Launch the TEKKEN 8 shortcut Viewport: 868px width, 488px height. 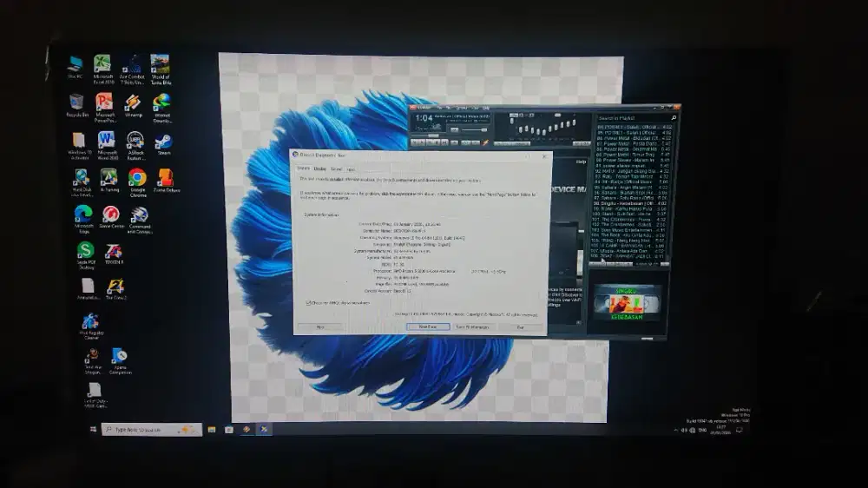click(x=114, y=254)
